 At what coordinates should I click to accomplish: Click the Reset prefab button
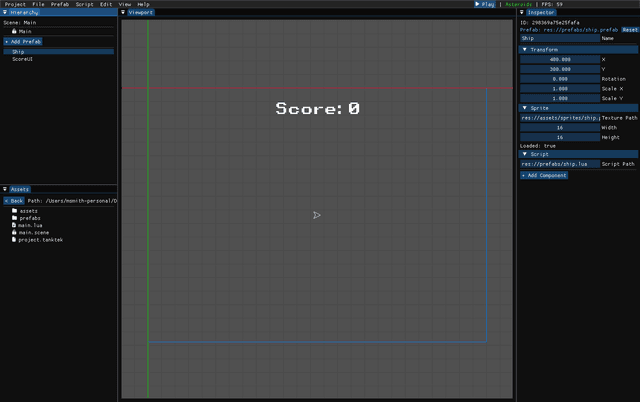coord(630,30)
